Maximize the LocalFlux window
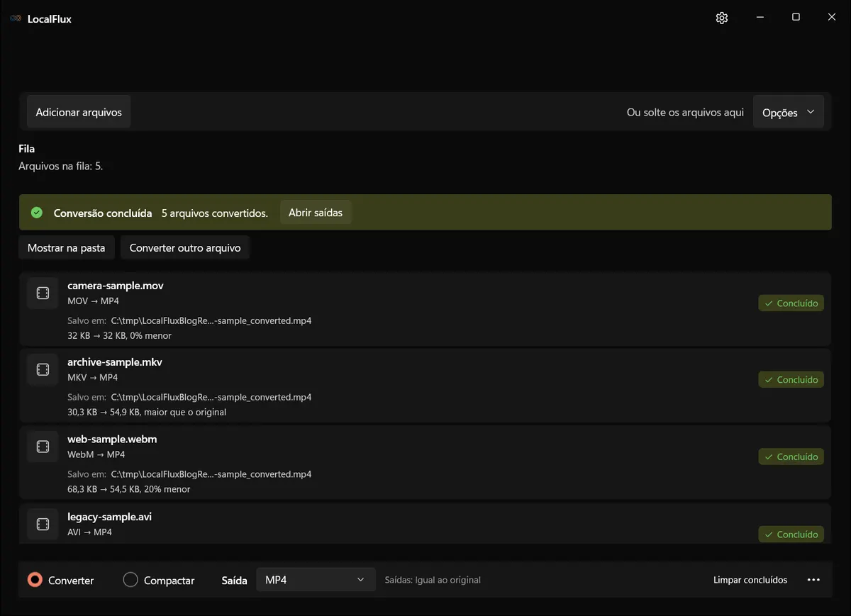851x616 pixels. [x=796, y=18]
